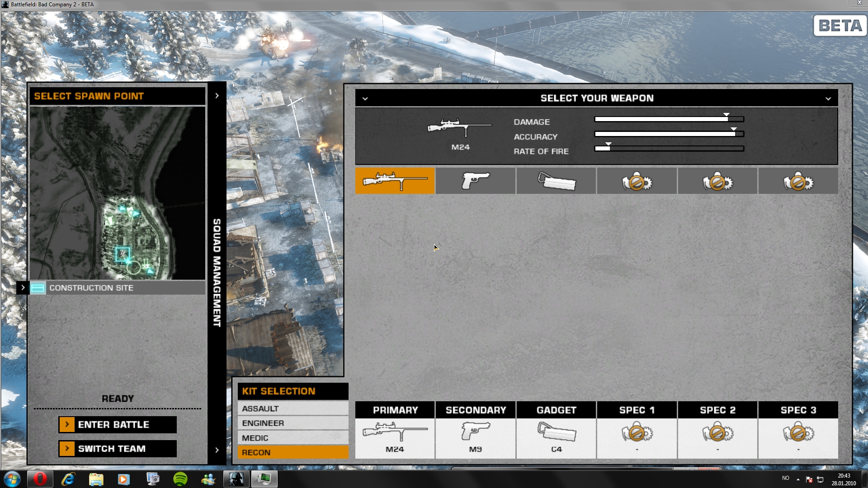Open the camera app taskbar icon

(152, 479)
